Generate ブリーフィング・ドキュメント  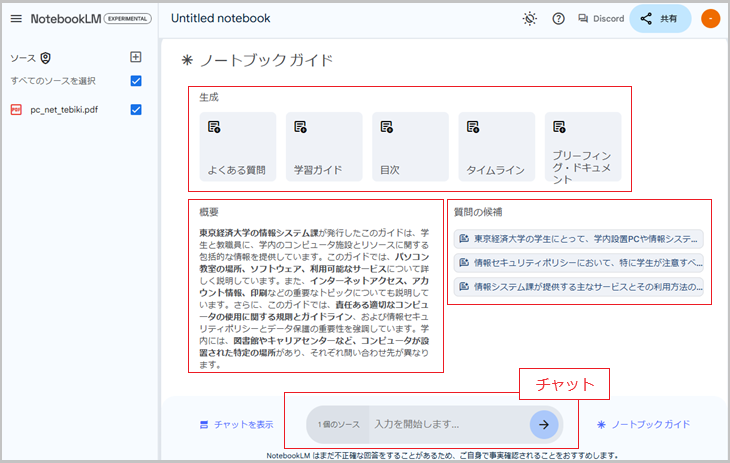583,147
